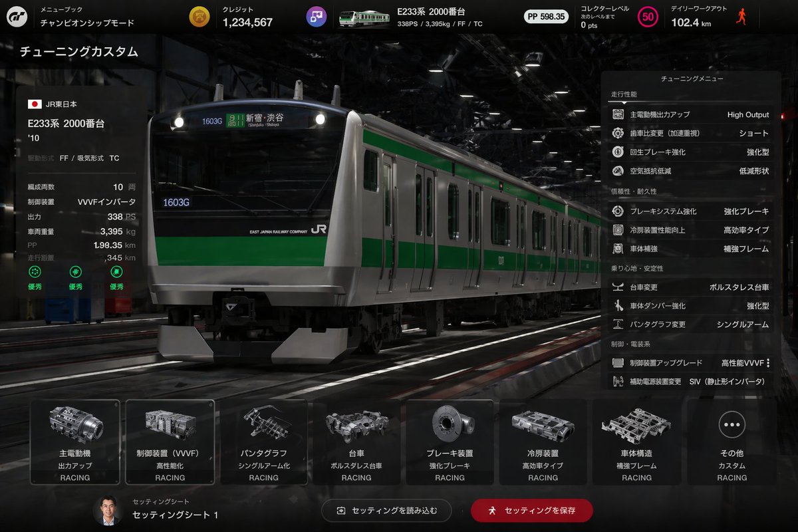Select the 信頼性・耐久性 section header
The image size is (798, 532).
pos(633,192)
